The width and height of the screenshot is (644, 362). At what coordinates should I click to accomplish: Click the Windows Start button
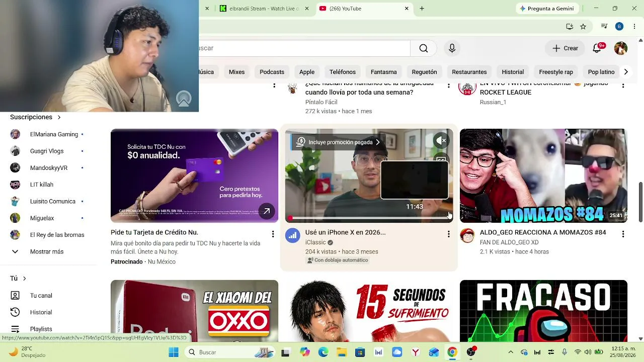click(174, 352)
